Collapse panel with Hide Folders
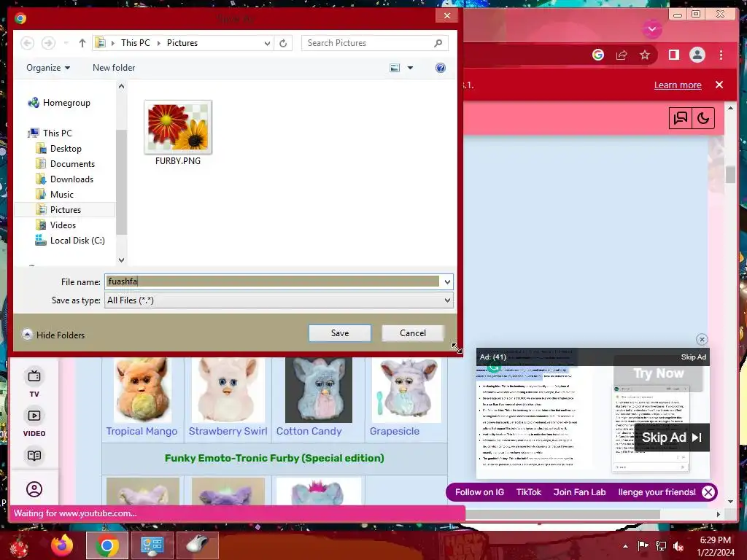747x560 pixels. click(x=53, y=335)
